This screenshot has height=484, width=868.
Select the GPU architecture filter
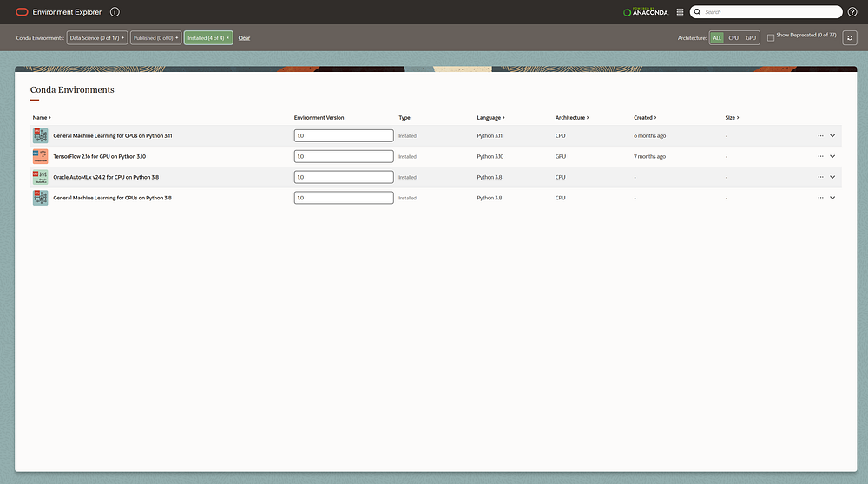751,37
